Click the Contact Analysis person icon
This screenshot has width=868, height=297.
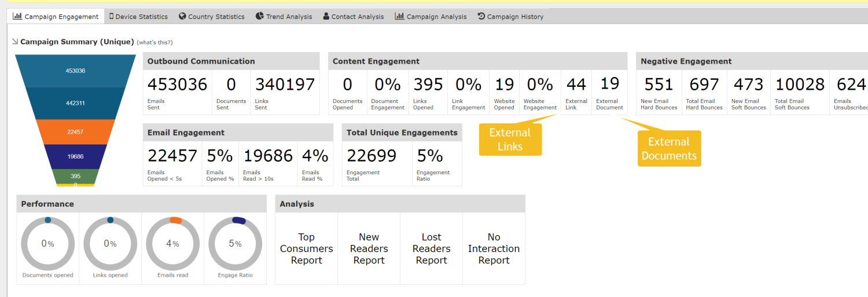[326, 16]
